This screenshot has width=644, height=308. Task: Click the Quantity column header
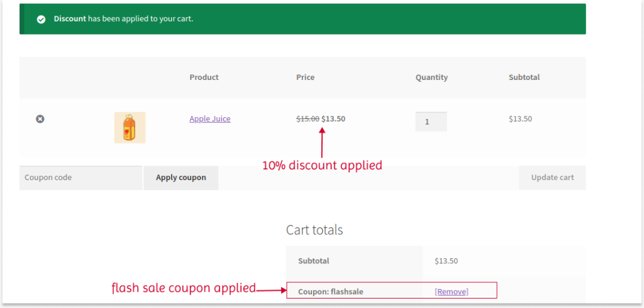click(431, 77)
